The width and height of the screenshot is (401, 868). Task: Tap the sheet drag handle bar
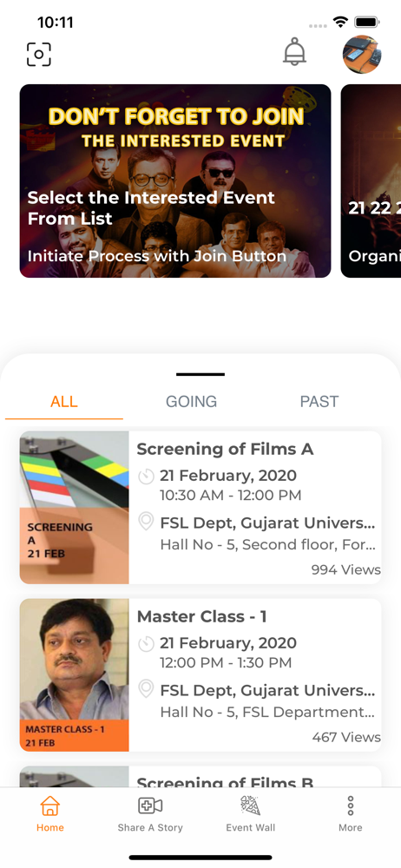click(200, 374)
